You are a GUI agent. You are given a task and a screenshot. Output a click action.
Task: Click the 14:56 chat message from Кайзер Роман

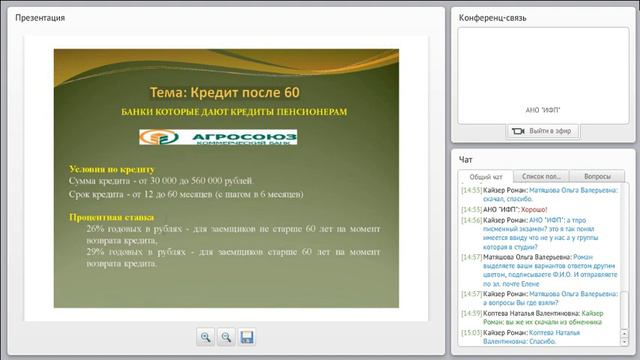[x=530, y=233]
